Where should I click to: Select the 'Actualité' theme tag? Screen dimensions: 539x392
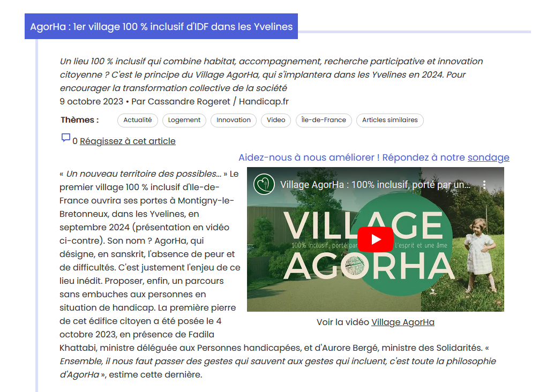pos(137,120)
